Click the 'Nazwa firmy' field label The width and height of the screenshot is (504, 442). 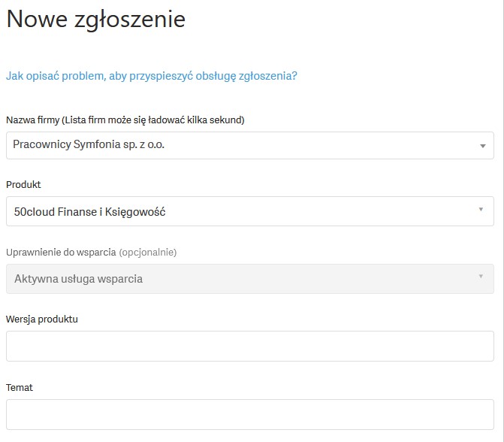click(125, 120)
